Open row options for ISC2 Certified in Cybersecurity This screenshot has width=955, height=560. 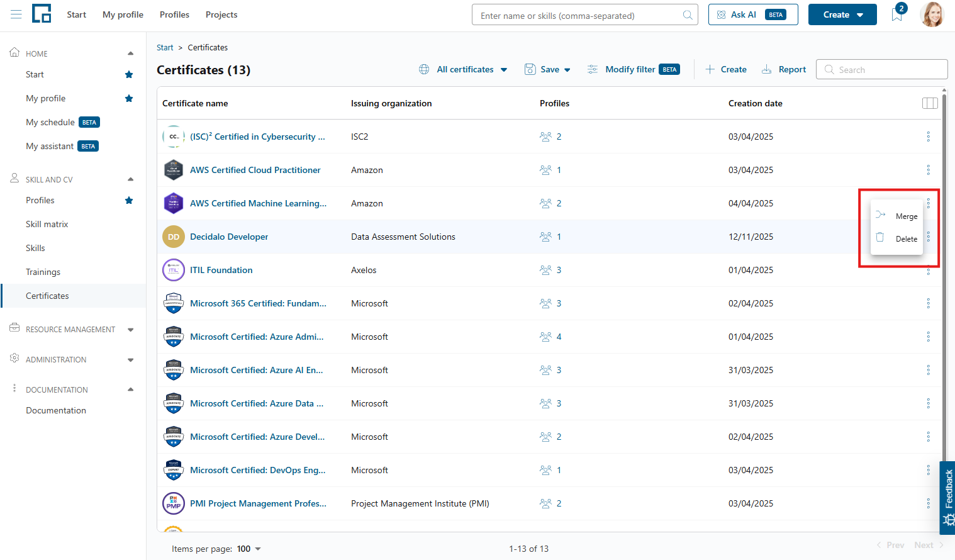[928, 137]
